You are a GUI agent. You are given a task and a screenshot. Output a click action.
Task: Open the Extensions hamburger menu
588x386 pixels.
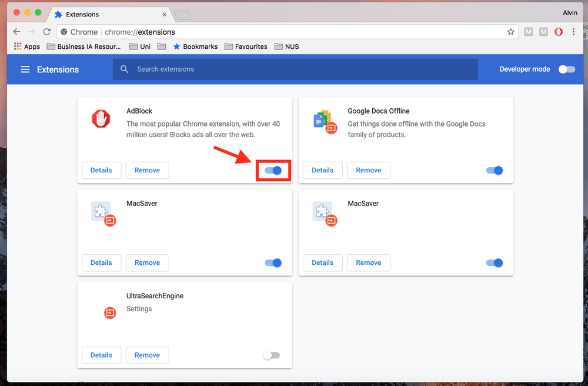click(x=25, y=69)
